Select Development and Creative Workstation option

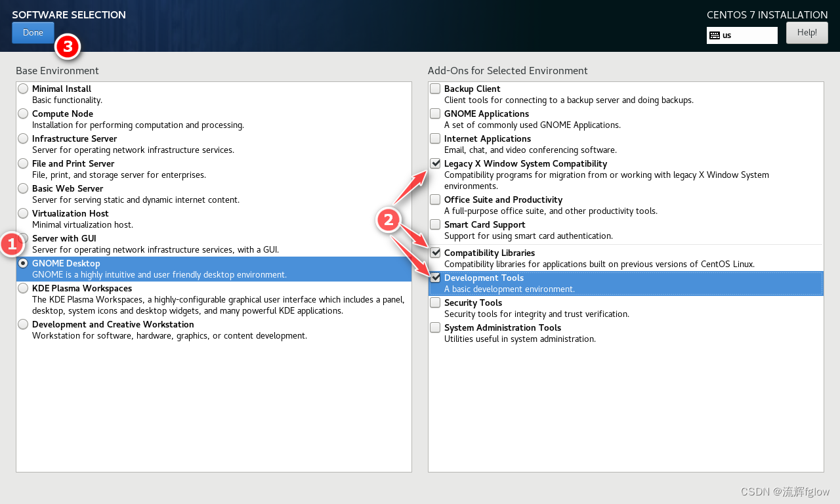(24, 324)
